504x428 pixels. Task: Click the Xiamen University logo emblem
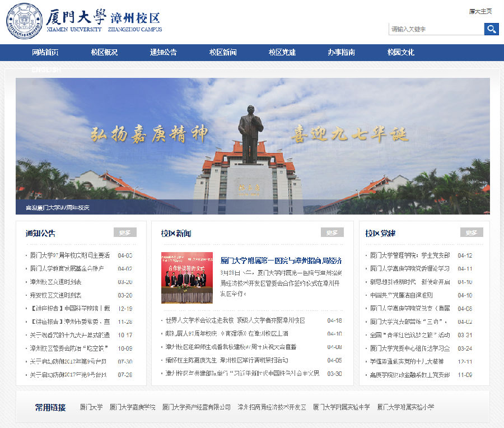(x=24, y=21)
